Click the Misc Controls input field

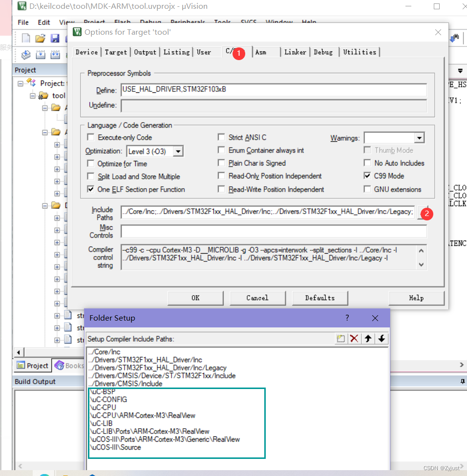tap(274, 231)
